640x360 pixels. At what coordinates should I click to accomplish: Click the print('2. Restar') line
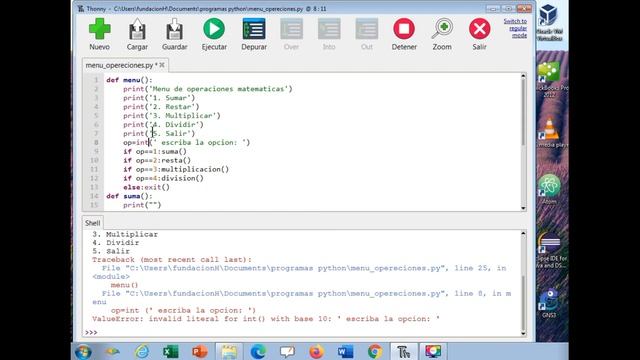point(161,107)
